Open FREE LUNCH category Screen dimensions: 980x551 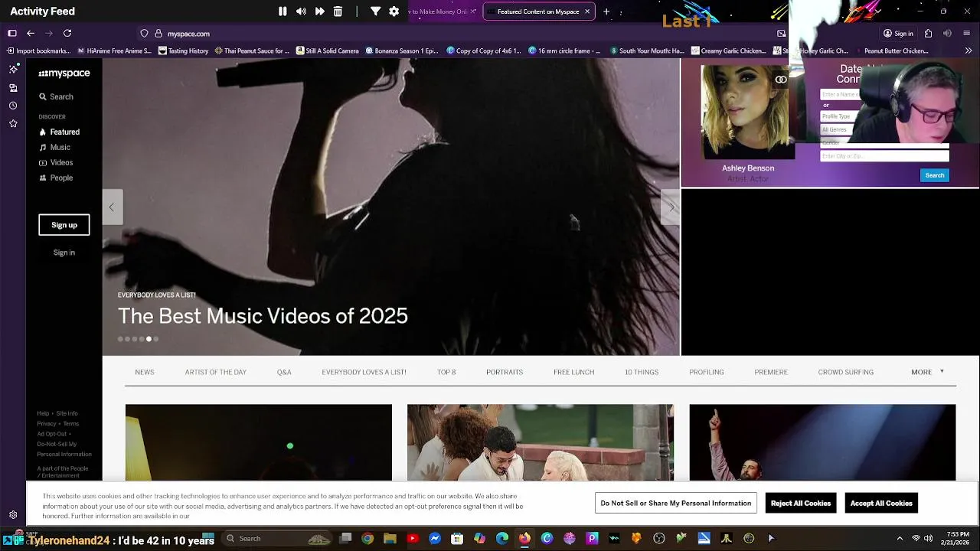pos(574,372)
